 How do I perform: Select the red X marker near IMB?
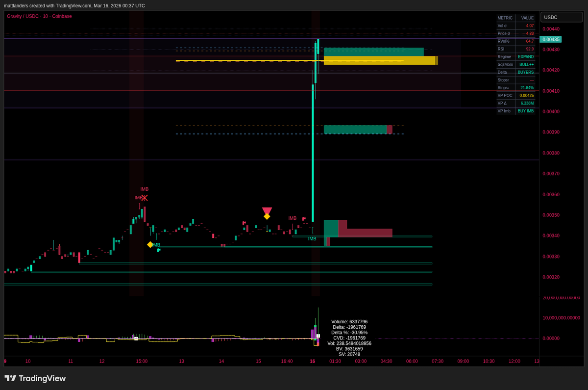pyautogui.click(x=145, y=198)
